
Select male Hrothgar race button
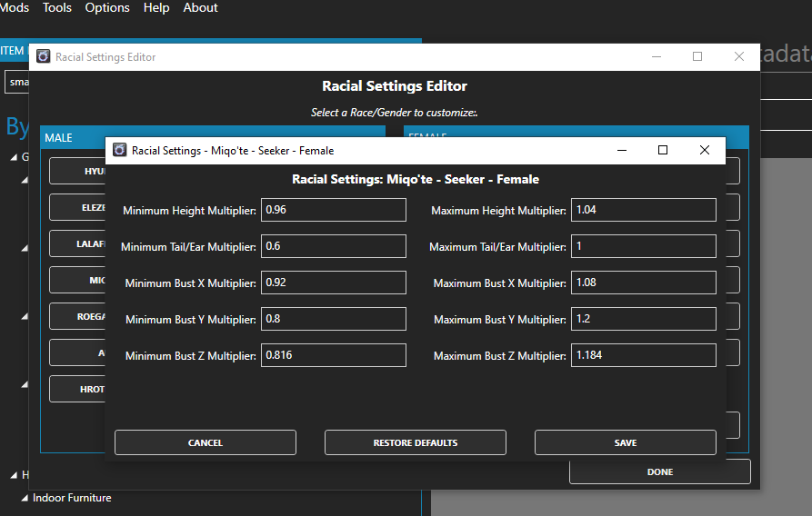(x=77, y=389)
